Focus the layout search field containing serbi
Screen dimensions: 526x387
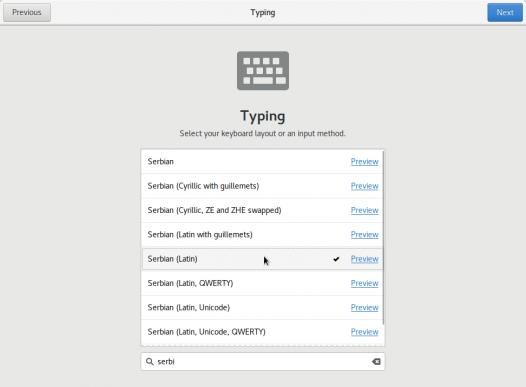263,362
